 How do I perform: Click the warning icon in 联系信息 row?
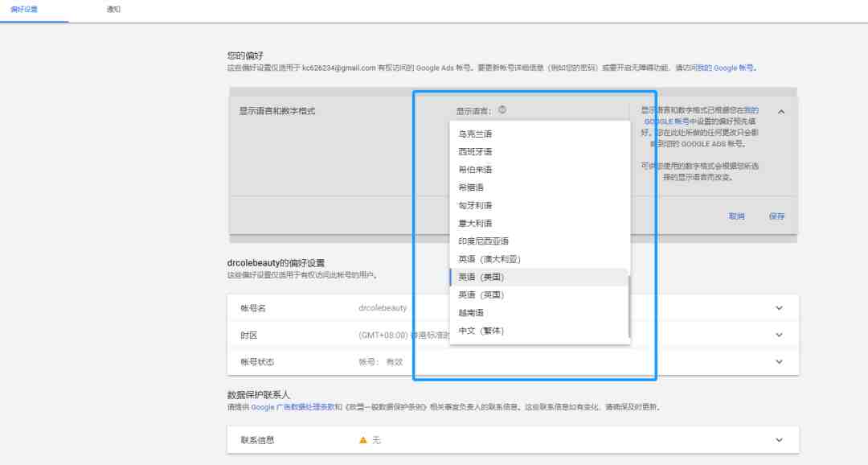tap(363, 440)
